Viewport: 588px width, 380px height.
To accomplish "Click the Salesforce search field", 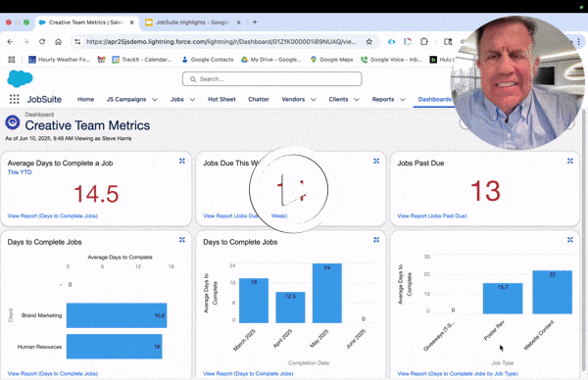I will [x=271, y=79].
